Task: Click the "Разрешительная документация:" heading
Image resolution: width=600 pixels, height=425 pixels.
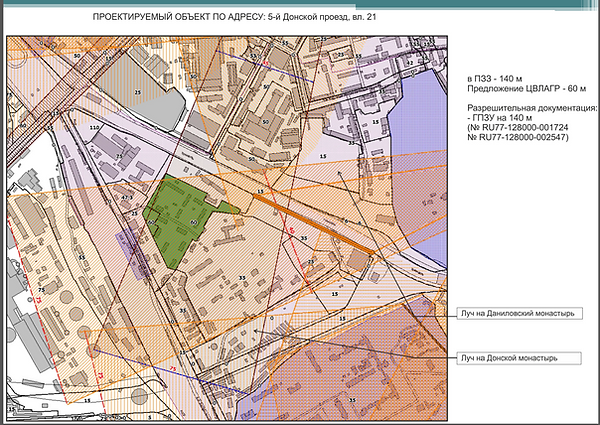Action: [532, 108]
